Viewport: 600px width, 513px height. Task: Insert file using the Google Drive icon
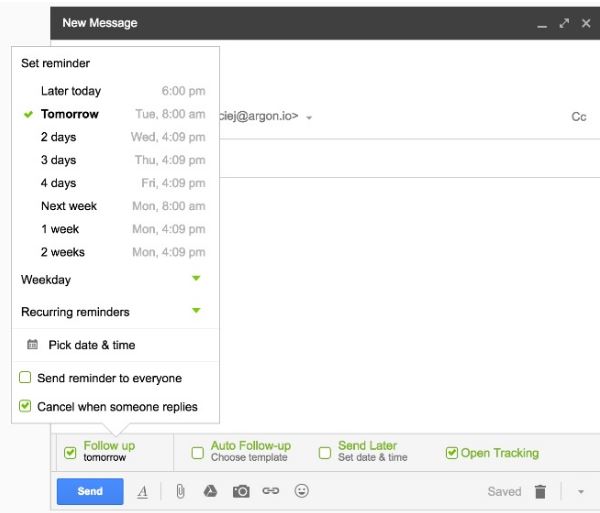pyautogui.click(x=211, y=491)
